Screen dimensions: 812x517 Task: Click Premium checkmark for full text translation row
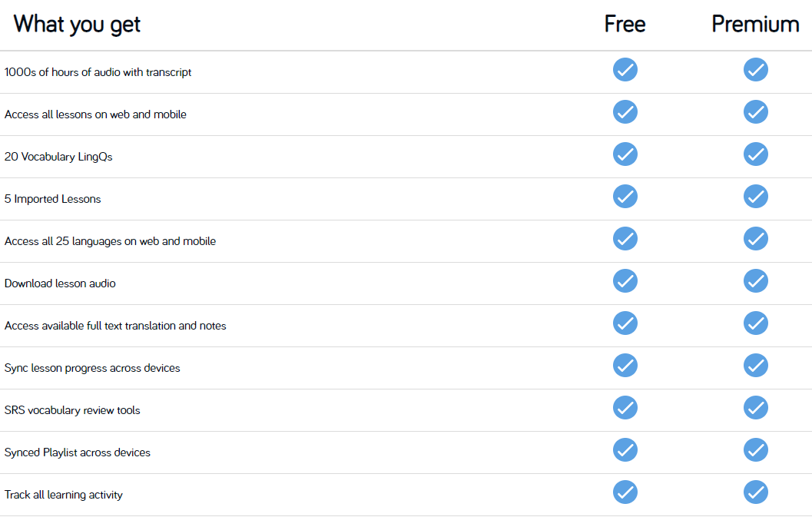(756, 323)
